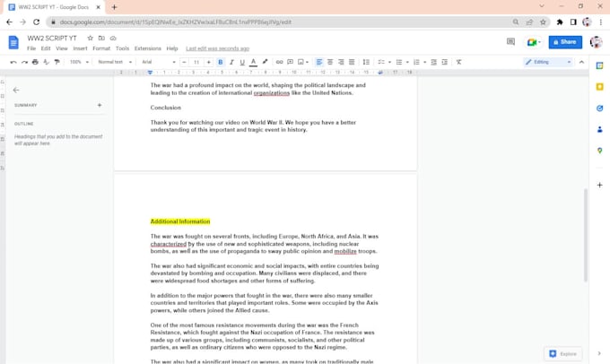610x364 pixels.
Task: Open the File menu
Action: (31, 48)
